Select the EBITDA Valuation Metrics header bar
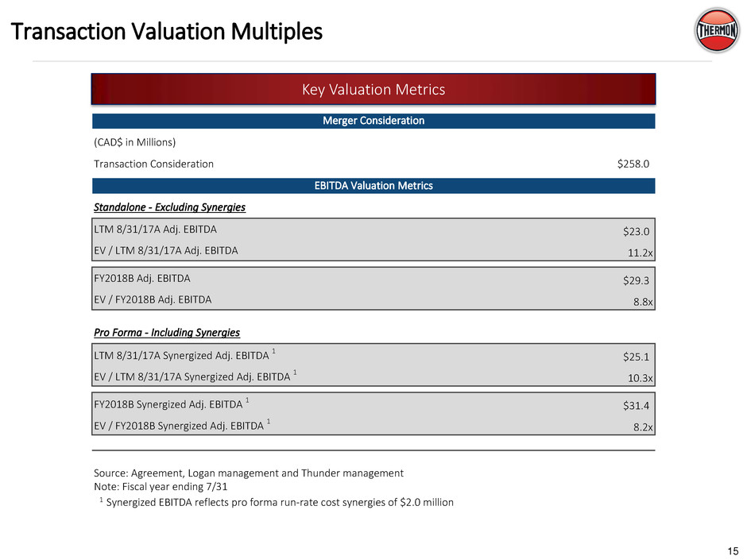Viewport: 747px width, 560px height. [373, 186]
